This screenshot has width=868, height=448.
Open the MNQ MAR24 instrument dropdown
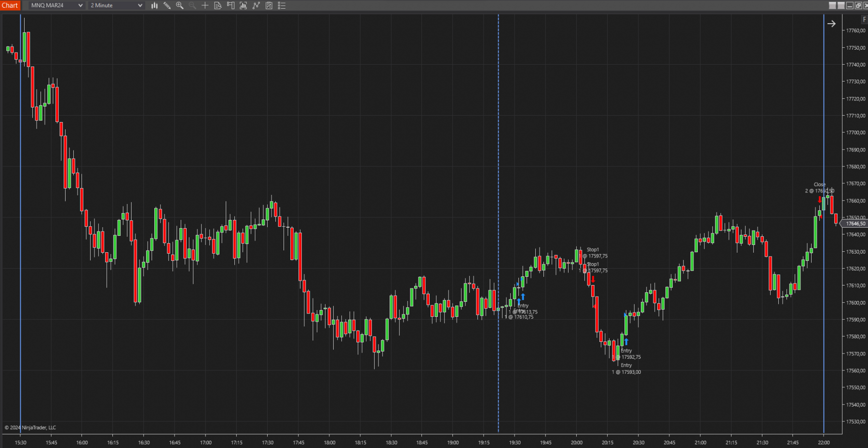coord(56,5)
